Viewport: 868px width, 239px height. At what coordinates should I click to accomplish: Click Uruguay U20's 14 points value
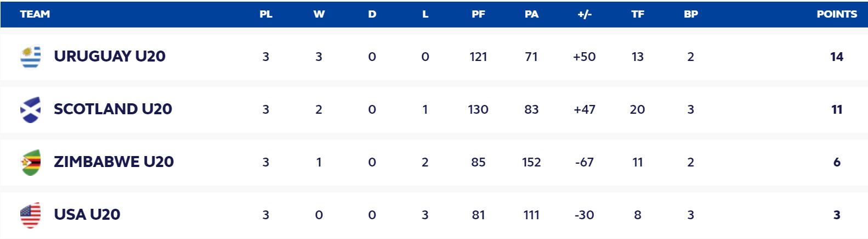pos(837,57)
